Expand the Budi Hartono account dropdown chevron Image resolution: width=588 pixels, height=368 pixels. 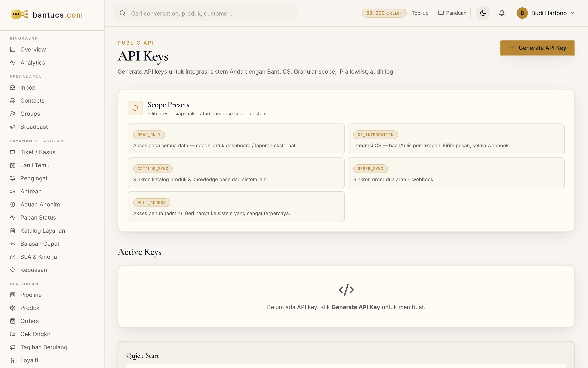pos(572,13)
